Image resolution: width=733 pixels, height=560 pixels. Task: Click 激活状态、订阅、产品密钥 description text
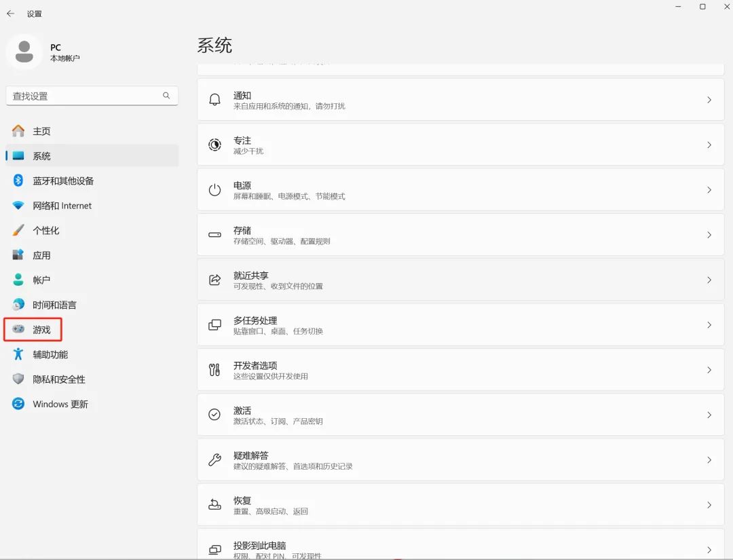pos(278,421)
